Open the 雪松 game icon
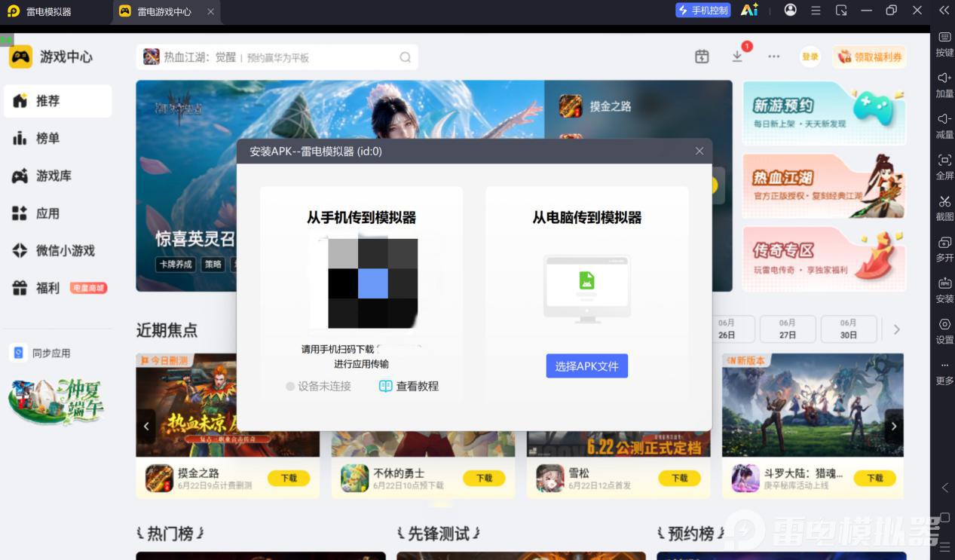Image resolution: width=955 pixels, height=560 pixels. pos(550,478)
